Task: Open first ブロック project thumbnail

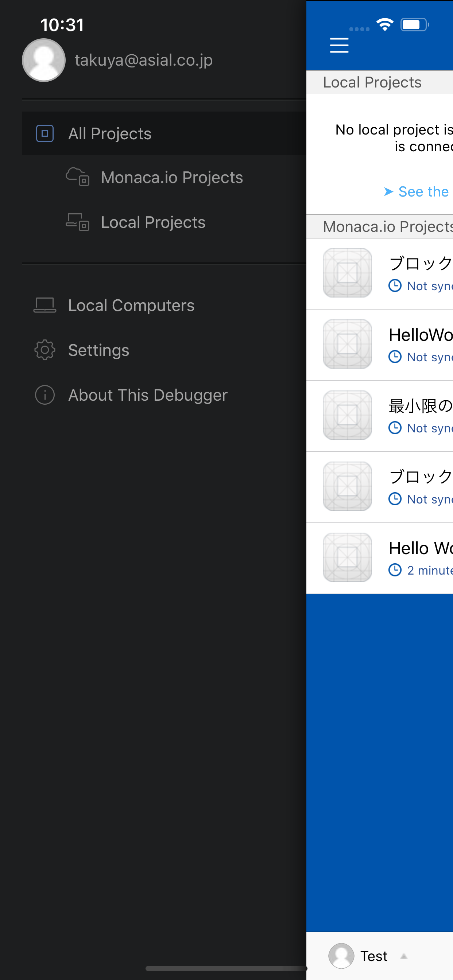Action: coord(347,273)
